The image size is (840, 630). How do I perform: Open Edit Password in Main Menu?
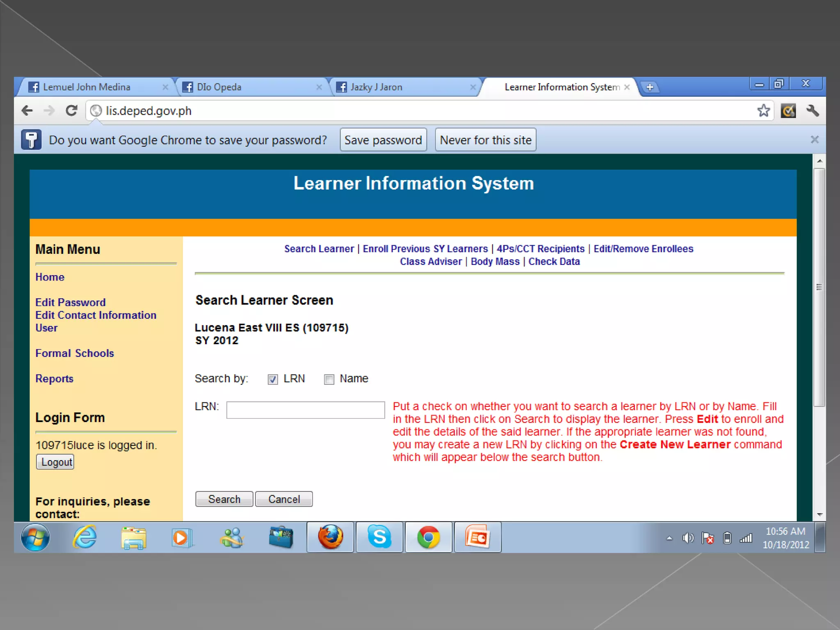tap(71, 302)
